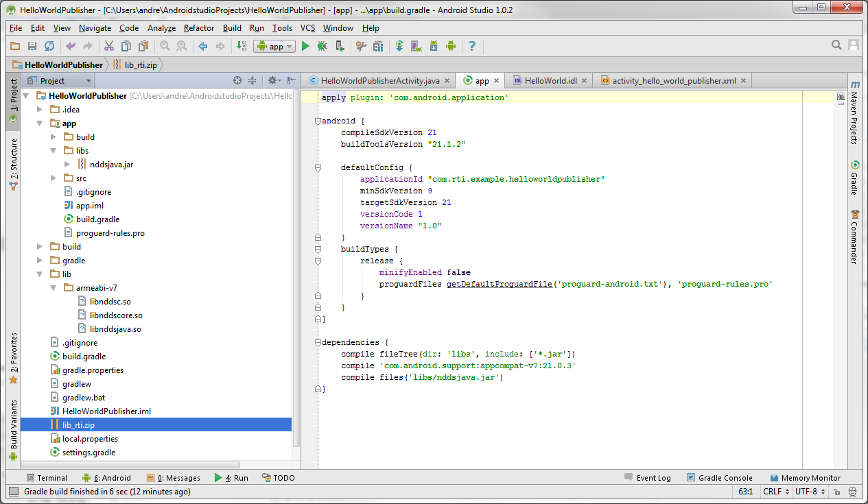Click Collapse All icon in Project panel

(x=253, y=80)
